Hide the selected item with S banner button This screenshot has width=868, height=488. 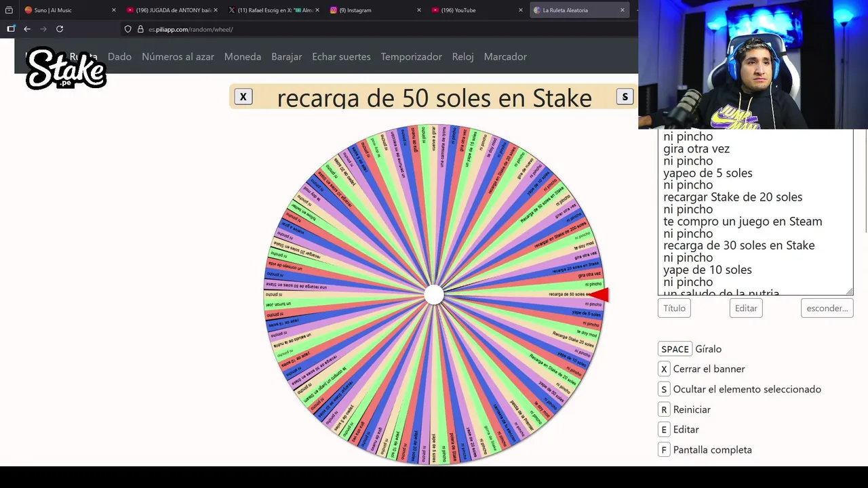click(625, 97)
